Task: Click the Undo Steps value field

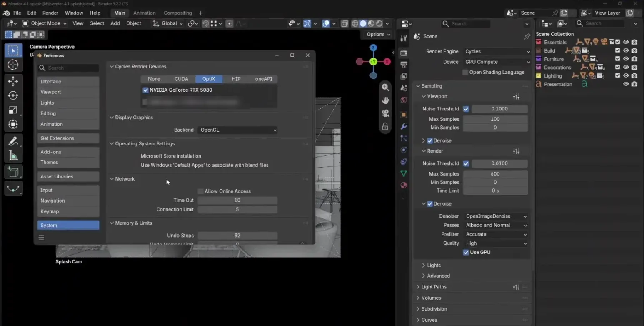Action: [x=237, y=236]
